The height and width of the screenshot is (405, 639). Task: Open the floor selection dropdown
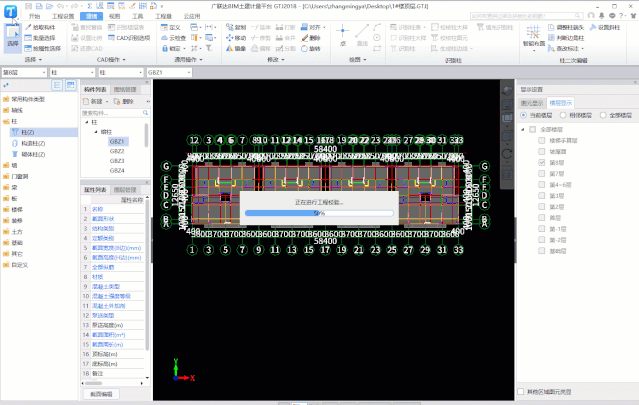23,73
